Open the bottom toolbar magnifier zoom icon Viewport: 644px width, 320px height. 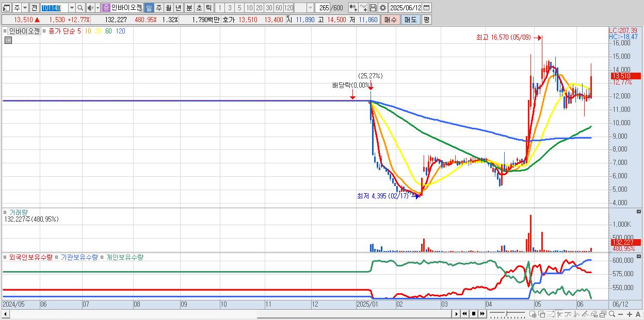(x=612, y=314)
